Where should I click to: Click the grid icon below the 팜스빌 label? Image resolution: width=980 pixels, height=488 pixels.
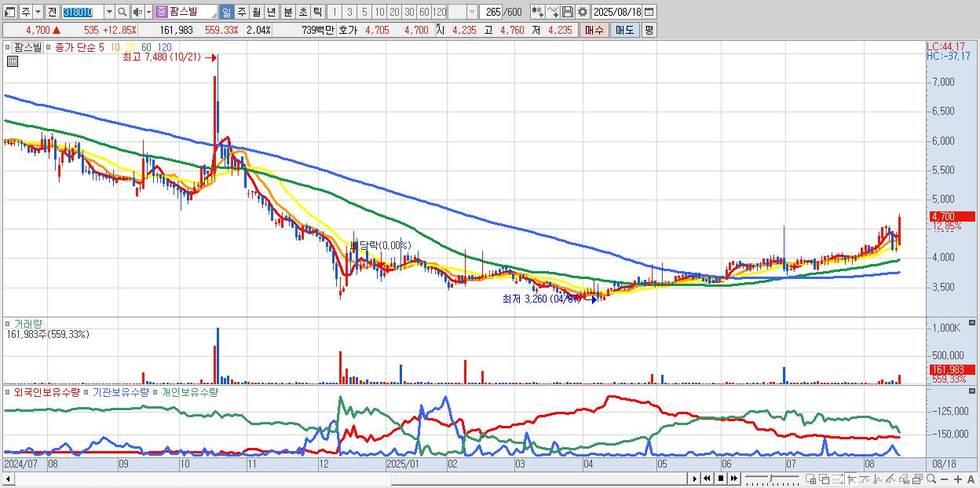pos(12,62)
